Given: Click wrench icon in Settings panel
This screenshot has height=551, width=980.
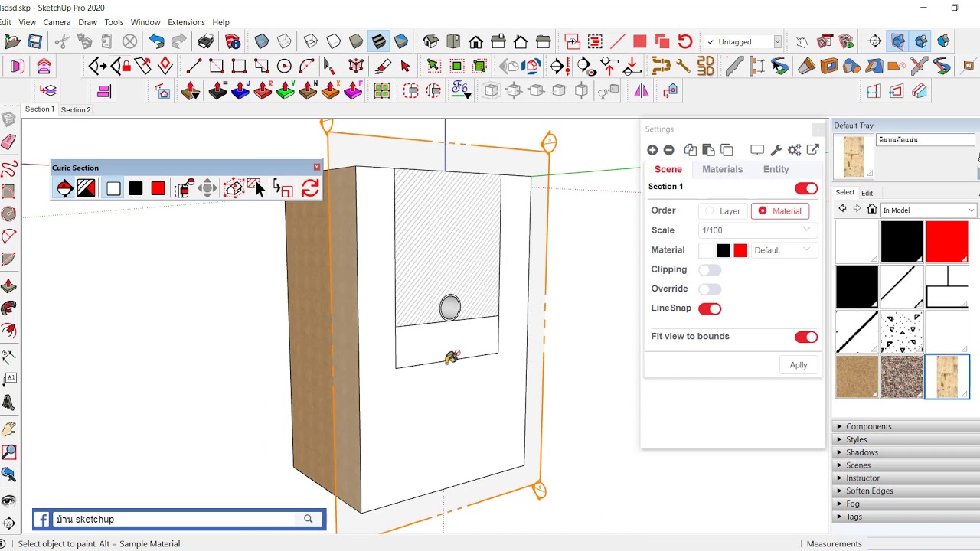Looking at the screenshot, I should click(x=776, y=150).
